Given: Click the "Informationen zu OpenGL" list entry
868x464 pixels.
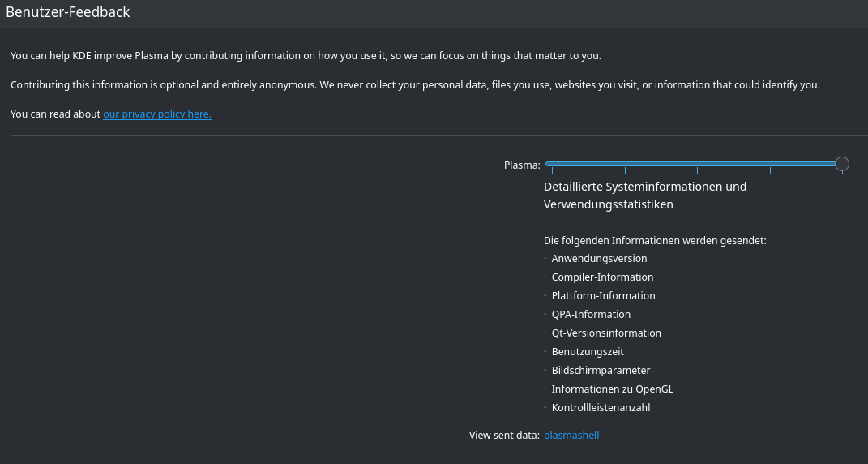Looking at the screenshot, I should pos(612,389).
